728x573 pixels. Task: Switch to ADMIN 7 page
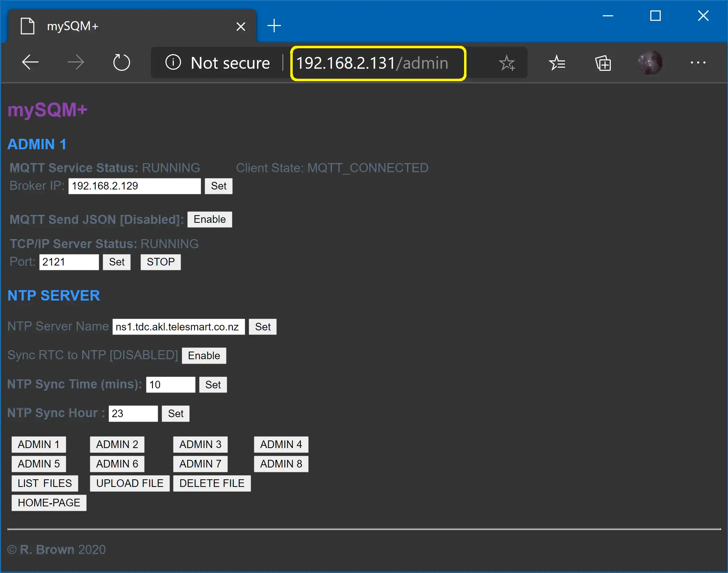point(200,464)
